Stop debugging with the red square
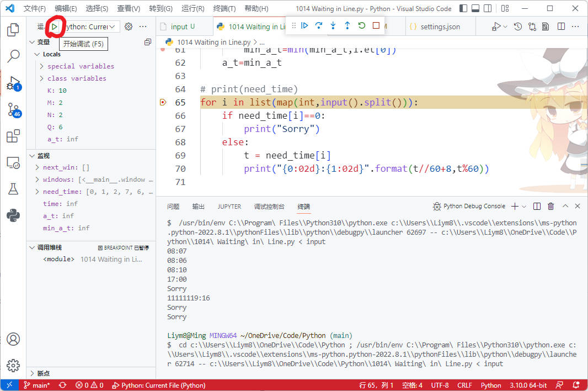Viewport: 588px width, 391px height. pyautogui.click(x=376, y=26)
